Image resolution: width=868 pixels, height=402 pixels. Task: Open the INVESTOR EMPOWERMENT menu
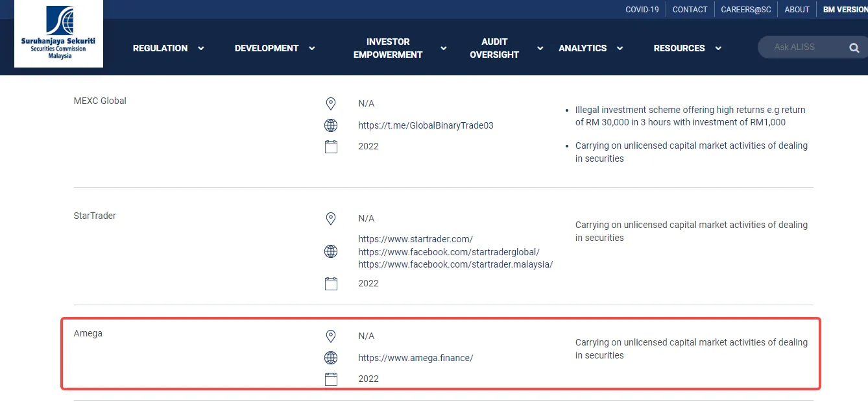(x=388, y=48)
